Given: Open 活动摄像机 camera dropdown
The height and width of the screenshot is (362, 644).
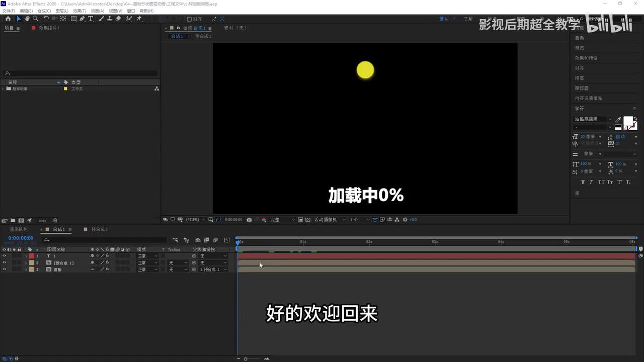Looking at the screenshot, I should pos(330,220).
